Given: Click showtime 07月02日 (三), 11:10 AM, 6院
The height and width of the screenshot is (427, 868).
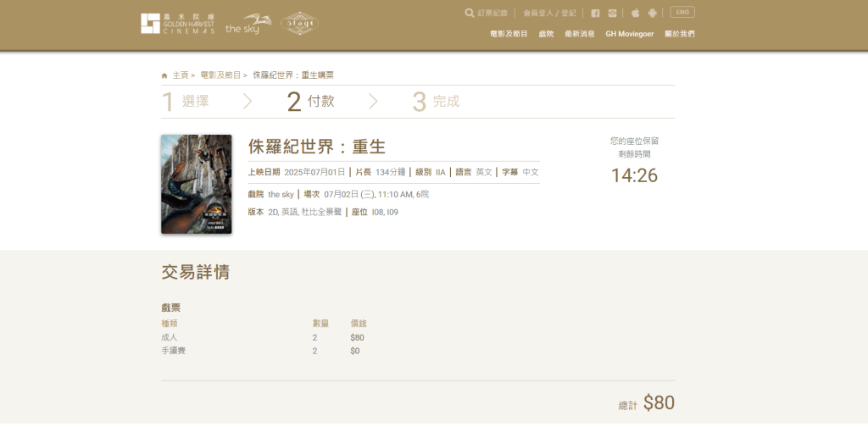Looking at the screenshot, I should click(376, 194).
